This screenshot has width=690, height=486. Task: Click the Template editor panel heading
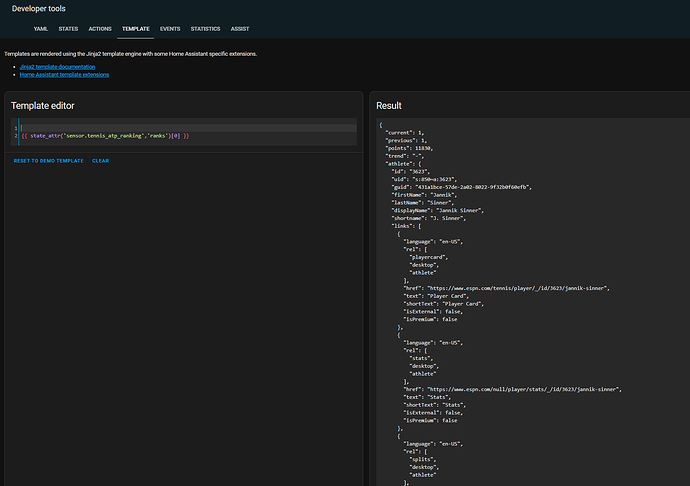tap(42, 105)
